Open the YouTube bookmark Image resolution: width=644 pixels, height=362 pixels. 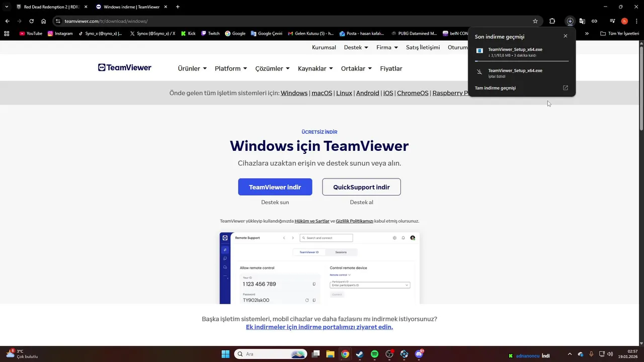click(x=31, y=34)
